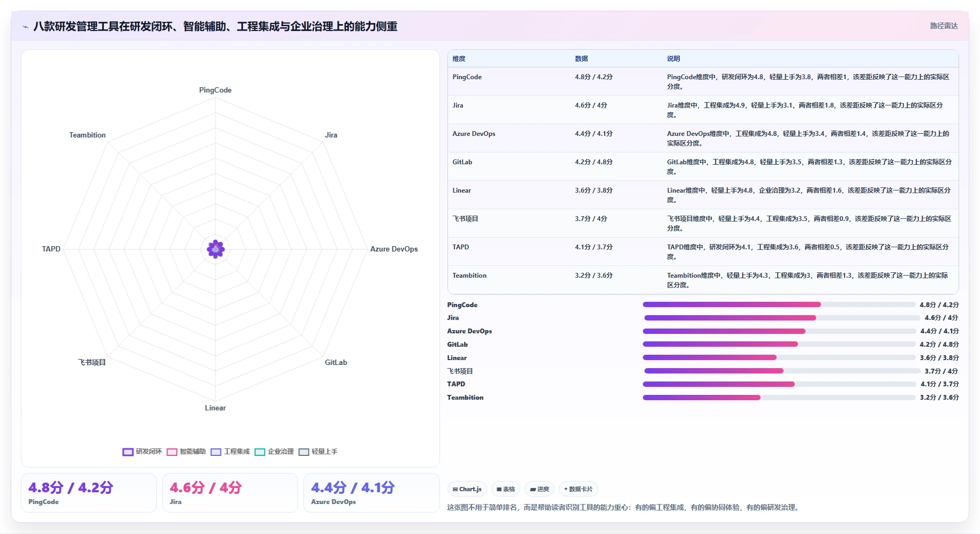Click the 飞书项目 progress bar
The height and width of the screenshot is (534, 980).
(x=782, y=371)
